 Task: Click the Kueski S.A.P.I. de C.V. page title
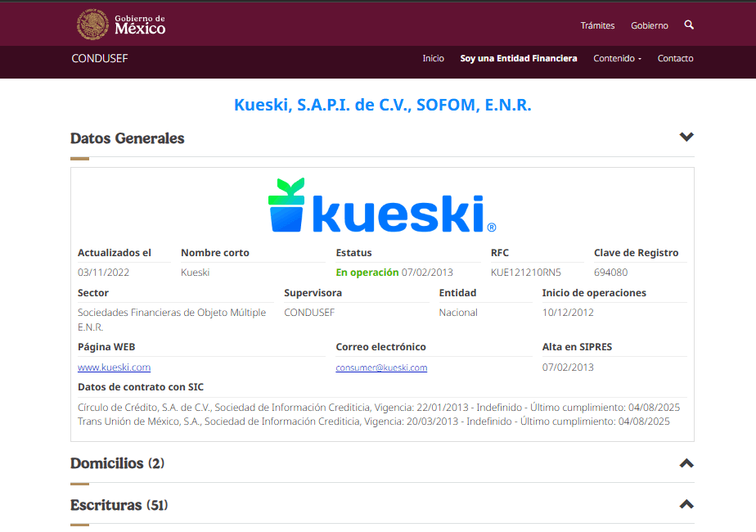(382, 105)
